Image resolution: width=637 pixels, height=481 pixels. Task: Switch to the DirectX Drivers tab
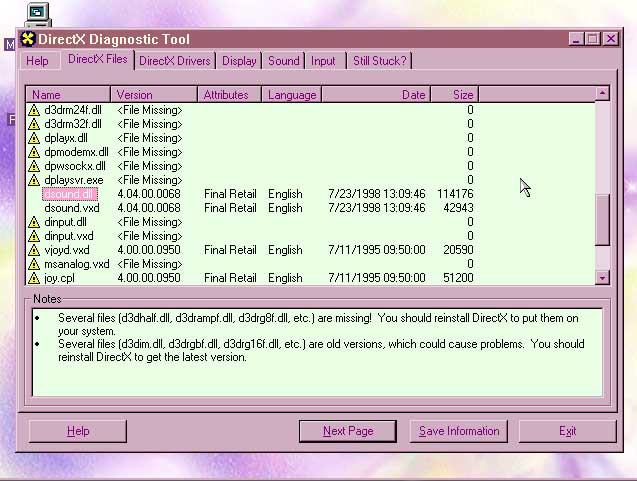[x=175, y=61]
